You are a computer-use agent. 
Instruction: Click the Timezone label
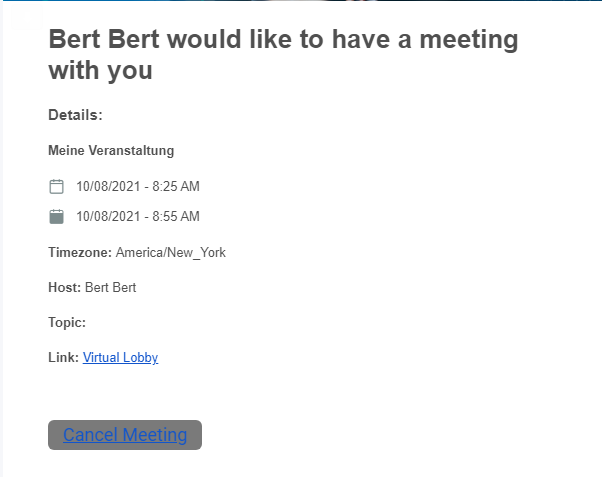80,252
